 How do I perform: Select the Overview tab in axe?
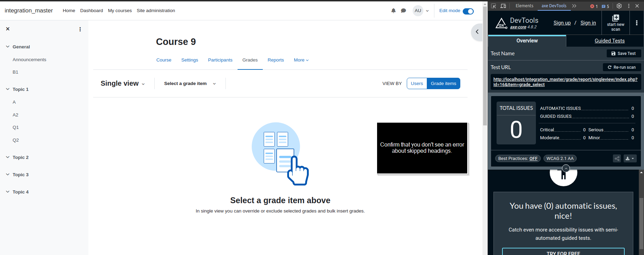coord(527,41)
